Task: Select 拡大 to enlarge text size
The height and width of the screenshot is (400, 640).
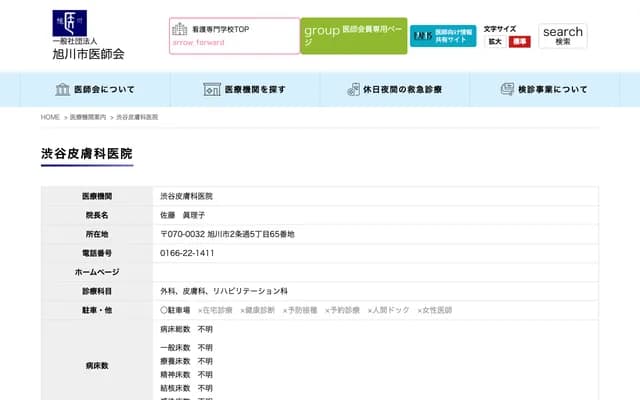Action: click(495, 42)
